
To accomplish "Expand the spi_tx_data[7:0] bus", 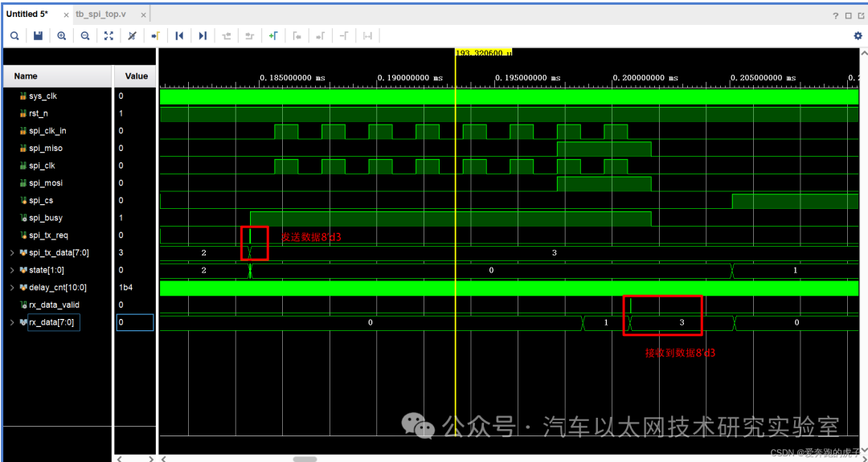I will pyautogui.click(x=13, y=253).
